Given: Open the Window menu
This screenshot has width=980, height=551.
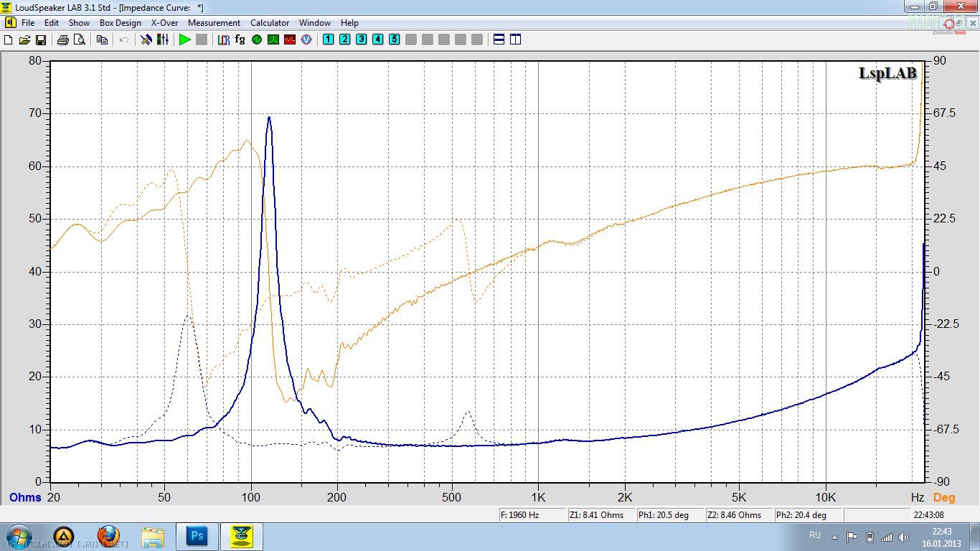Looking at the screenshot, I should (x=315, y=23).
